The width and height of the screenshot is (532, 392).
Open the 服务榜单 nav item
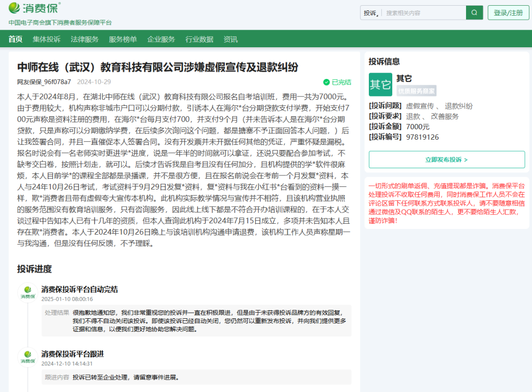(x=123, y=39)
